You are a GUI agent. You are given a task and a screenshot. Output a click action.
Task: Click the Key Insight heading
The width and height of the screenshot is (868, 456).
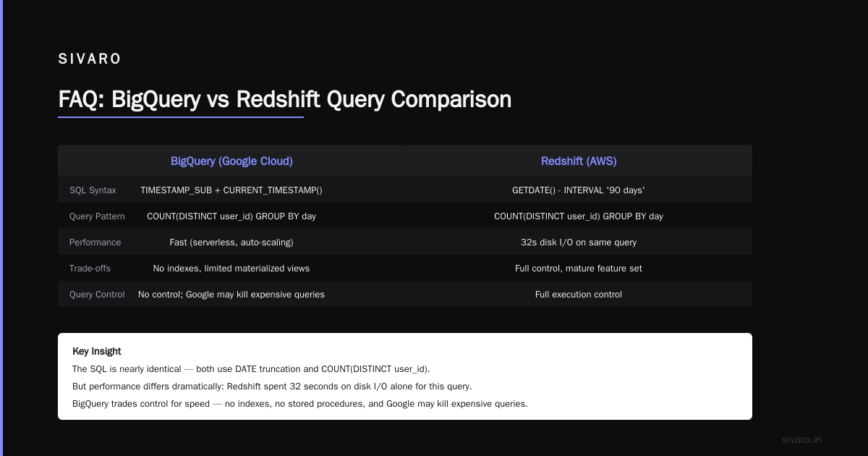click(97, 351)
